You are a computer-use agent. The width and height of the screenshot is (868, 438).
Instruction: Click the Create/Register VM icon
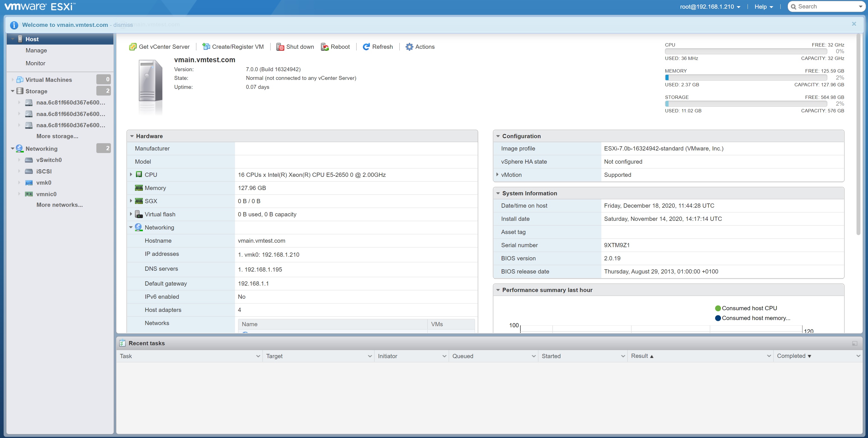(206, 47)
